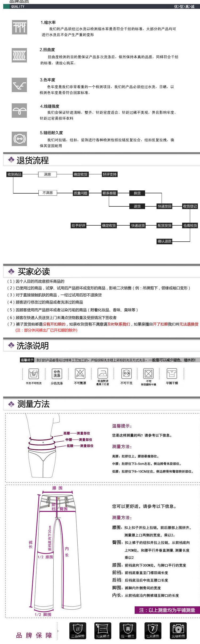Image resolution: width=200 pixels, height=644 pixels.
Task: Select the 确认退款 flowchart box
Action: tap(165, 241)
